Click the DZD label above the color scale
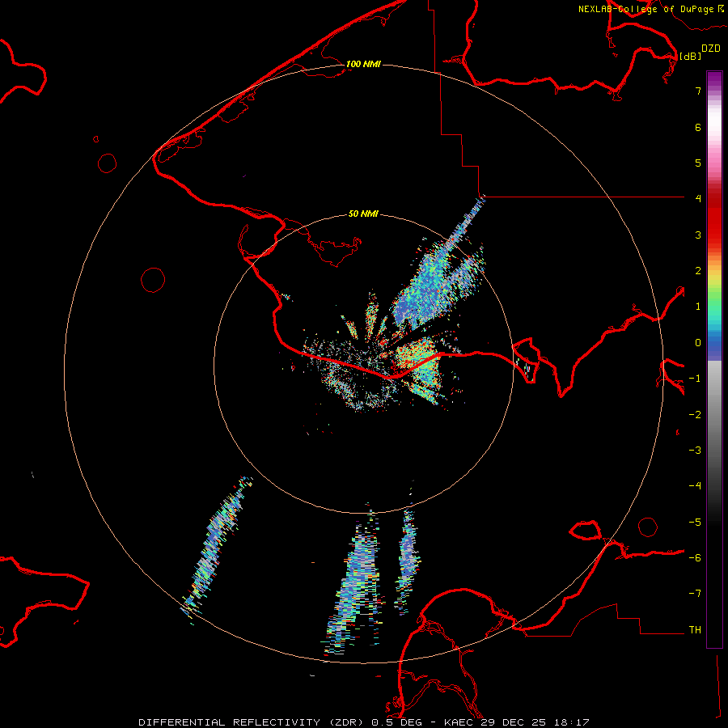The height and width of the screenshot is (728, 728). (711, 49)
